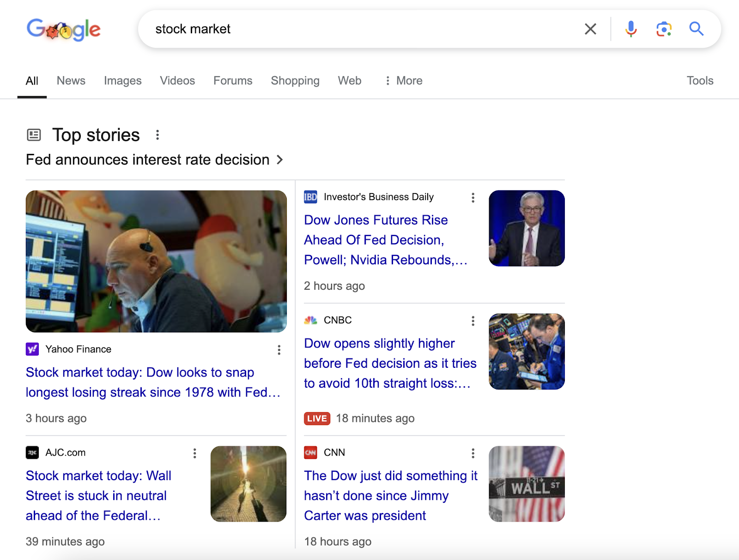
Task: Click the 'CNBC' source name text
Action: coord(338,320)
